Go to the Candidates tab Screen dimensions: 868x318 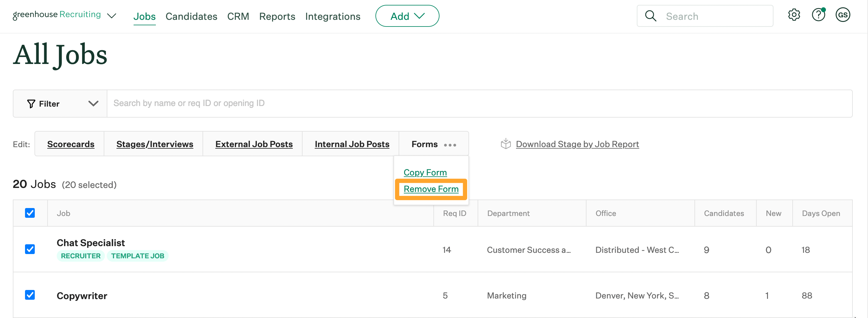[191, 16]
